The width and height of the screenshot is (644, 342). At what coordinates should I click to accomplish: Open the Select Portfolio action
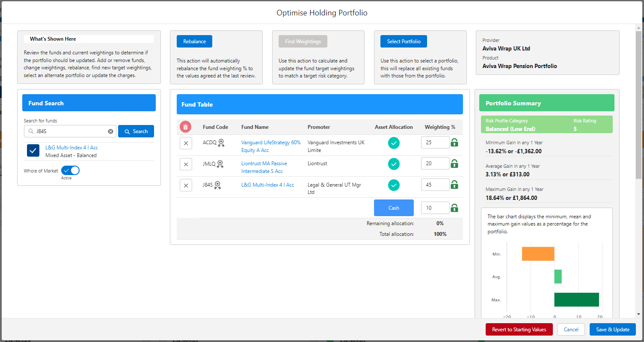[404, 42]
